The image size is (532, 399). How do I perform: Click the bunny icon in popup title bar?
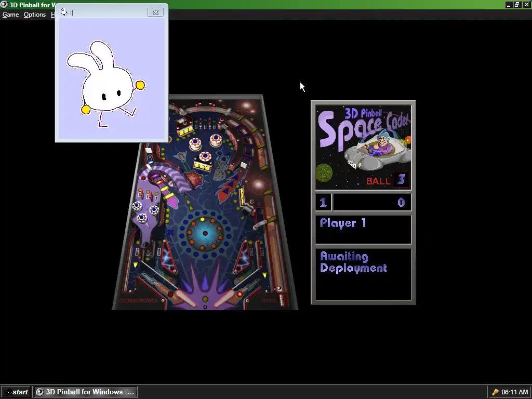64,12
